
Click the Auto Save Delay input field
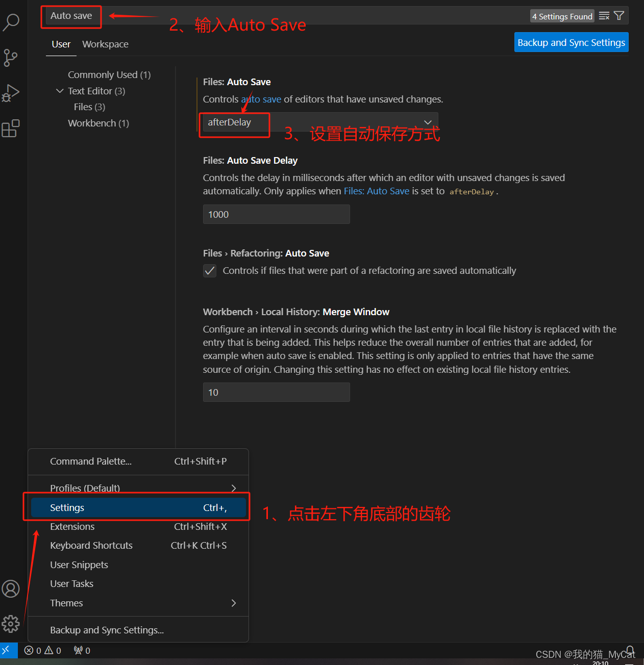click(x=276, y=214)
